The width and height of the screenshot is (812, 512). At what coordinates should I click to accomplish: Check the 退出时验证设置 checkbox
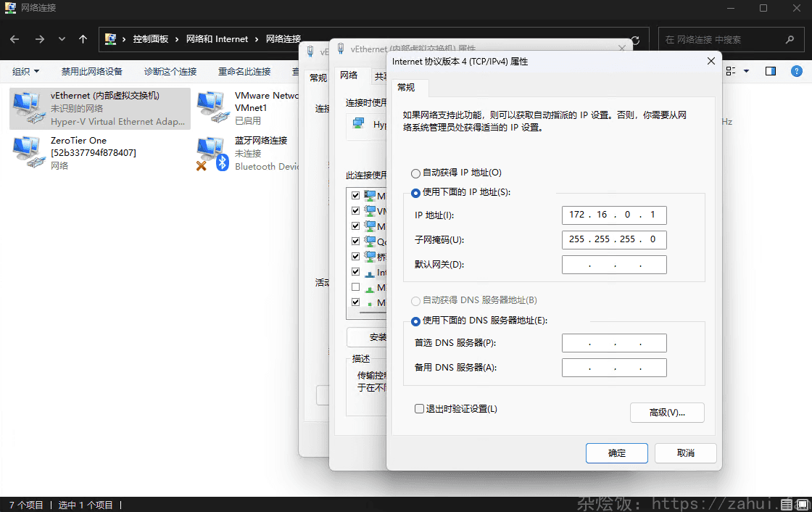point(419,408)
